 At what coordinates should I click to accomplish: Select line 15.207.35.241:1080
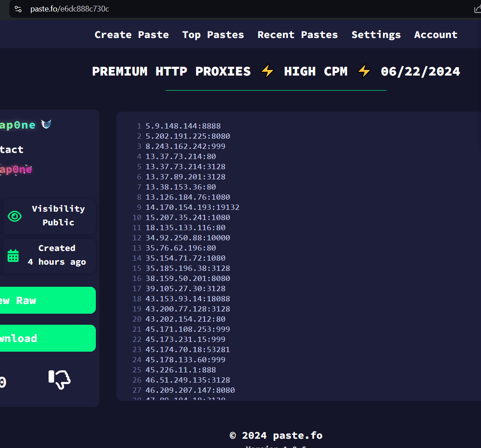pos(188,217)
